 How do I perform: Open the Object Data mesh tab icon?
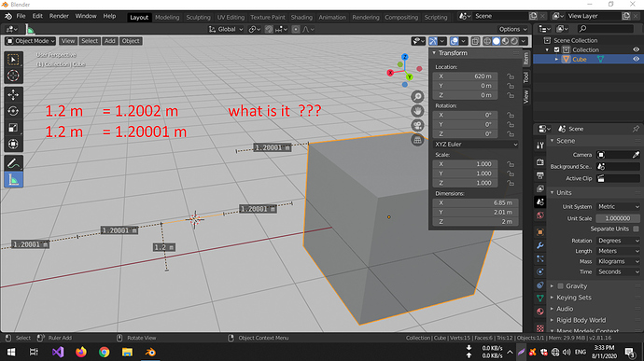coord(540,299)
